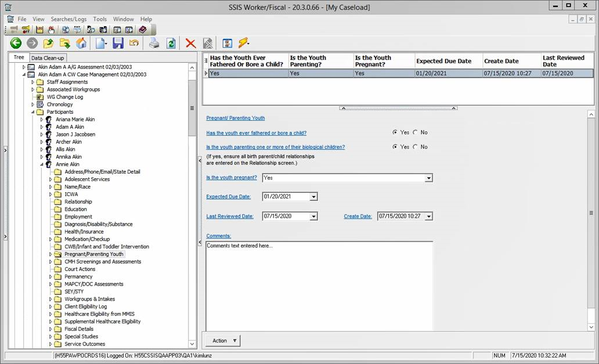Switch to the Data Clean-up tab

click(48, 58)
